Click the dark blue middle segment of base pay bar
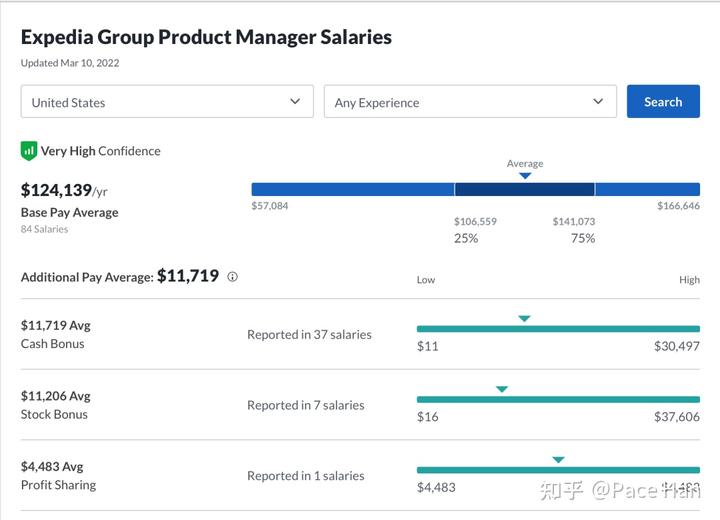The height and width of the screenshot is (520, 720). tap(524, 189)
